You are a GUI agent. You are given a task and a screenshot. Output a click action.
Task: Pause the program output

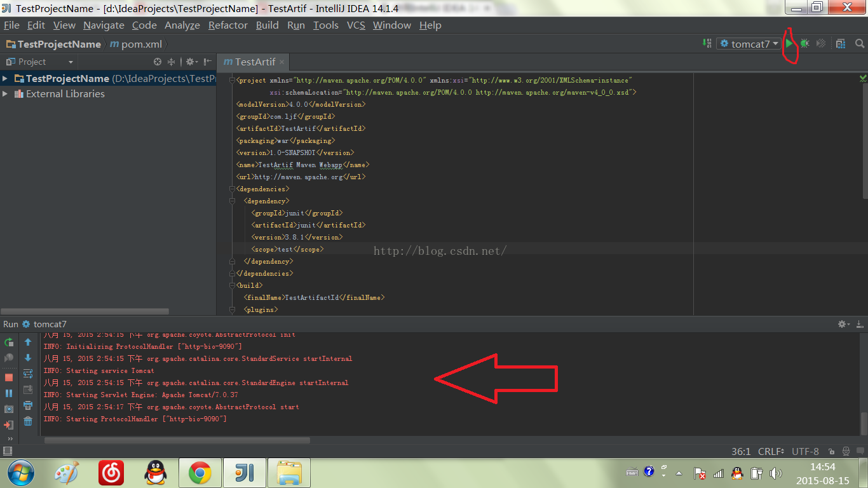click(9, 393)
